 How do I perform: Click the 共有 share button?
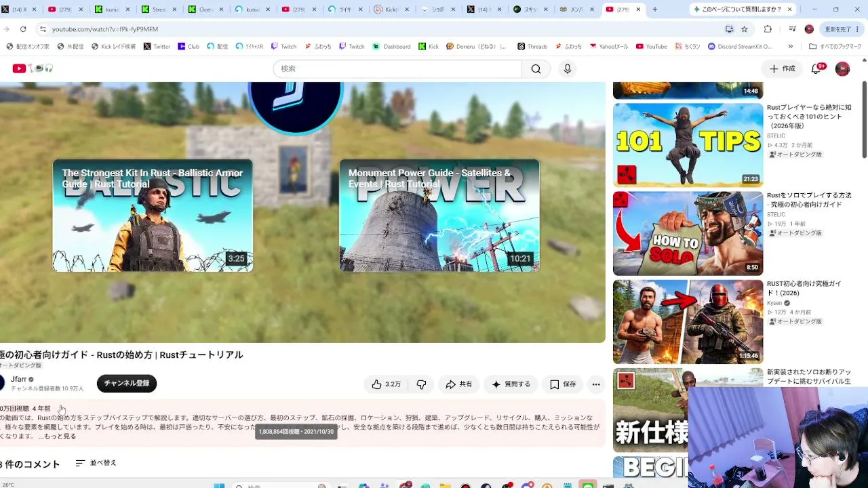458,384
